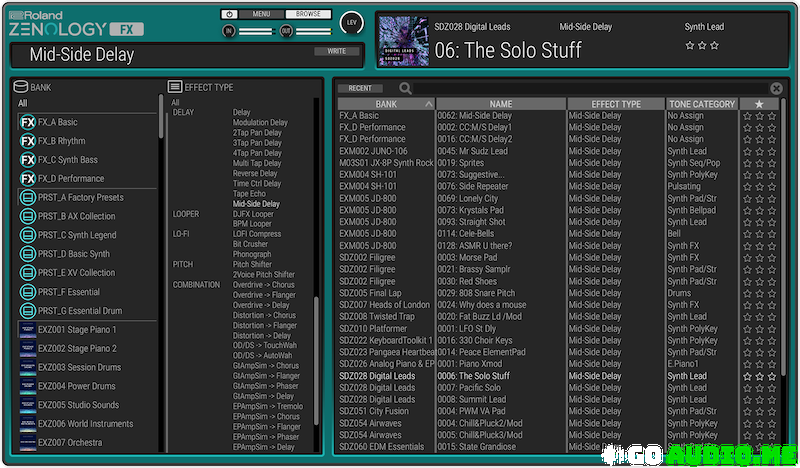
Task: Select EXZ007 Orchestra expansion thumbnail
Action: pyautogui.click(x=28, y=443)
